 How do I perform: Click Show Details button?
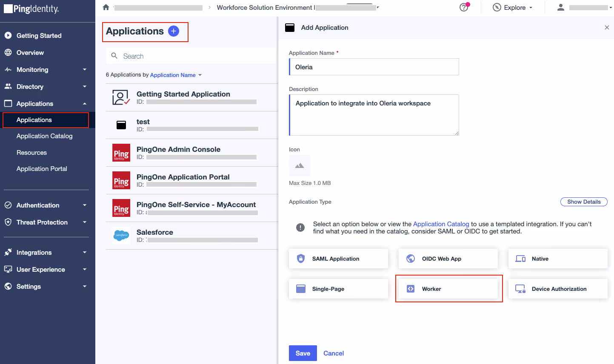584,202
